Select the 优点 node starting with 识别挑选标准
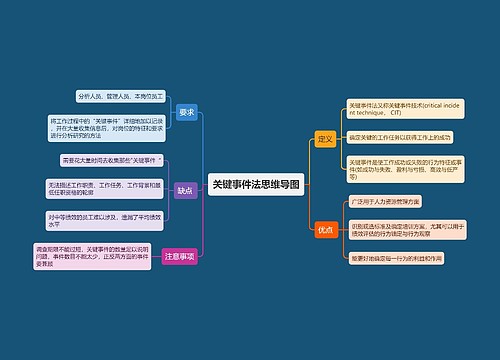Screen dimensions: 500x360 (x=408, y=230)
